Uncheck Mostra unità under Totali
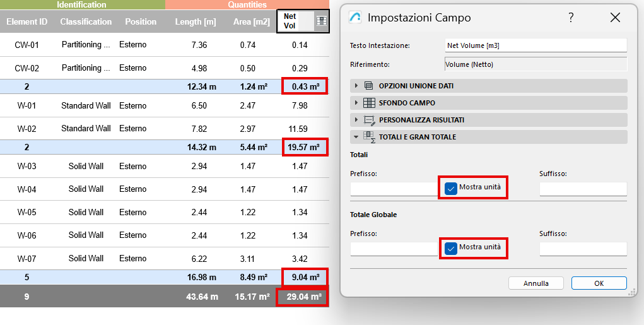Screen dimensions: 644x325 [451, 188]
